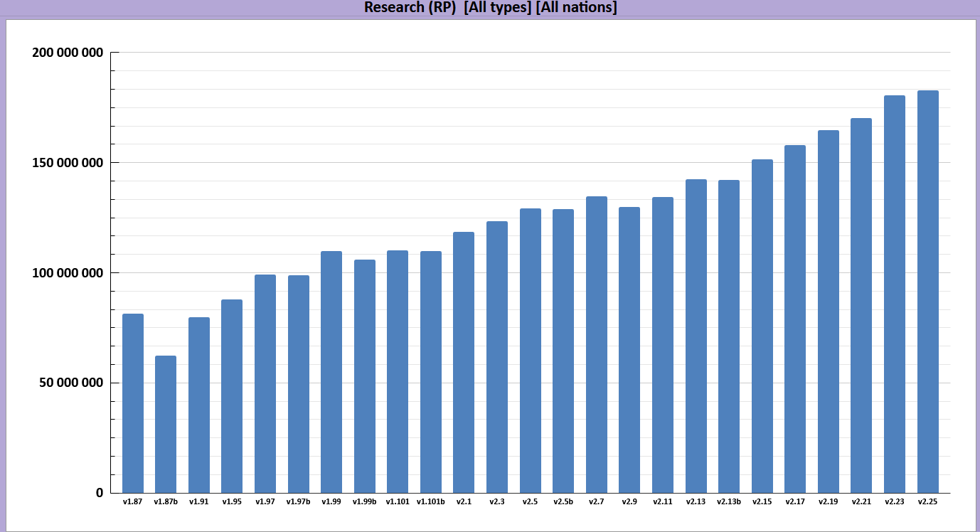This screenshot has height=532, width=980.
Task: Click the bar for version v2.13b
Action: coord(729,336)
